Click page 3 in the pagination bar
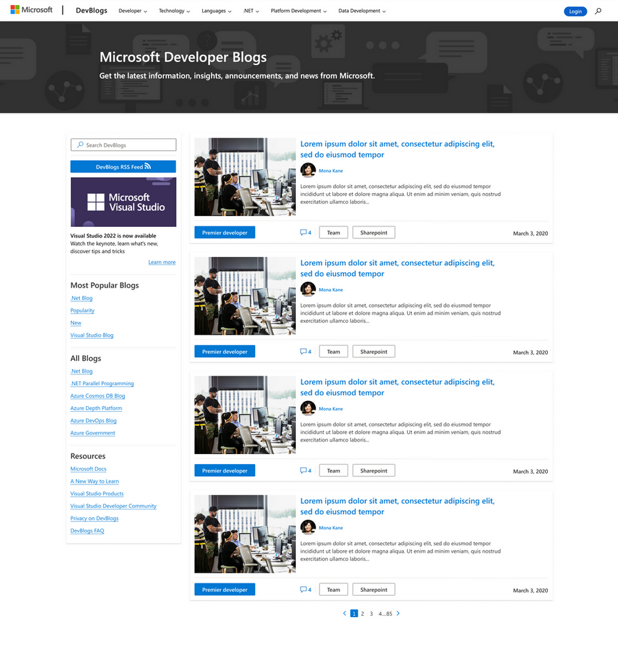 (371, 613)
